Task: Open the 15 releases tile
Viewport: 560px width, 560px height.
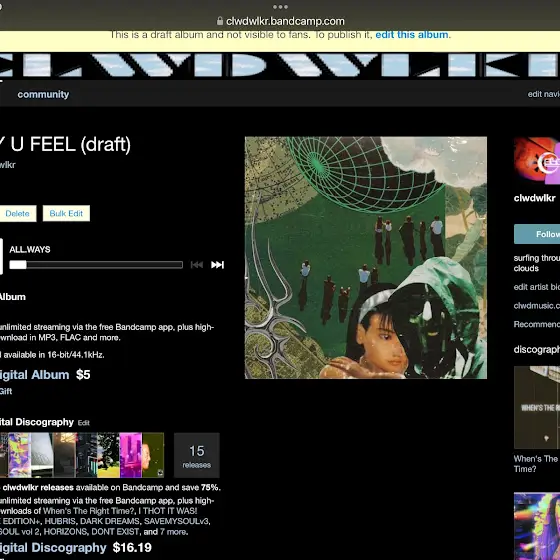Action: pos(196,455)
